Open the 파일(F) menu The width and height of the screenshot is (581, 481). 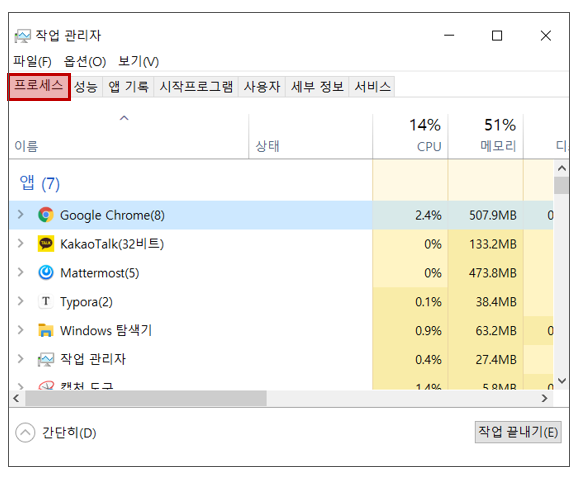32,61
